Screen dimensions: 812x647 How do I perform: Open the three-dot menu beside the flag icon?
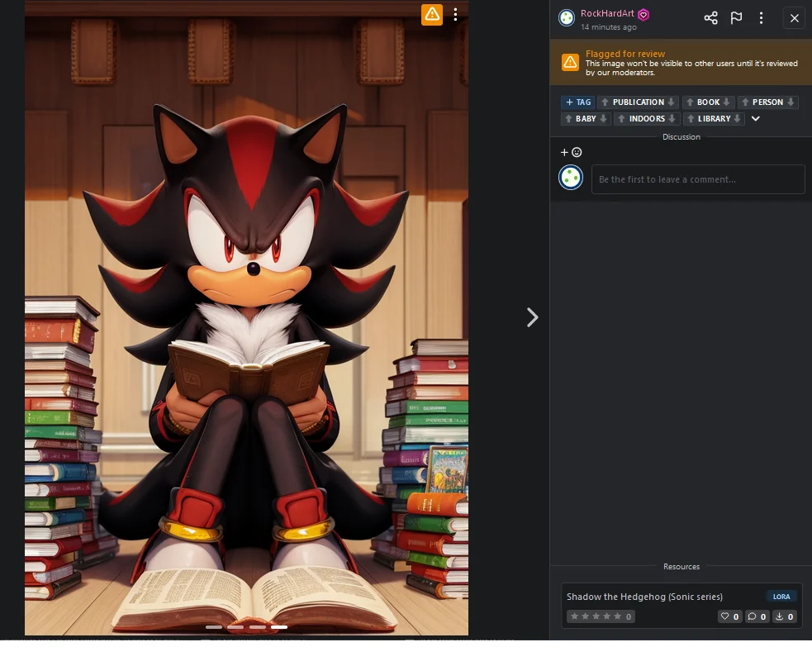tap(761, 18)
